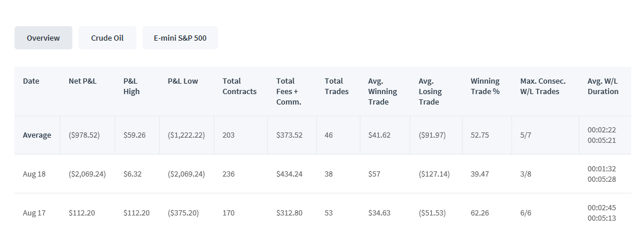644x230 pixels.
Task: Click the P&L High column header
Action: pos(131,86)
